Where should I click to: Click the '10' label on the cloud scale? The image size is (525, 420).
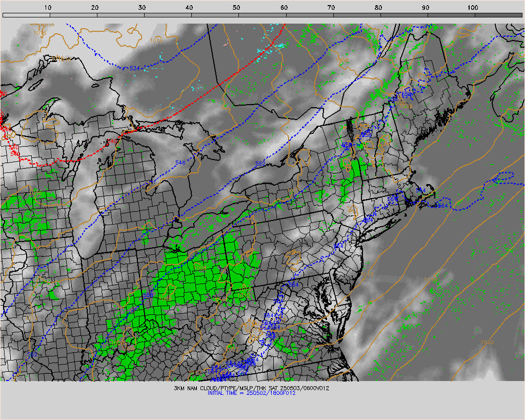tap(48, 7)
